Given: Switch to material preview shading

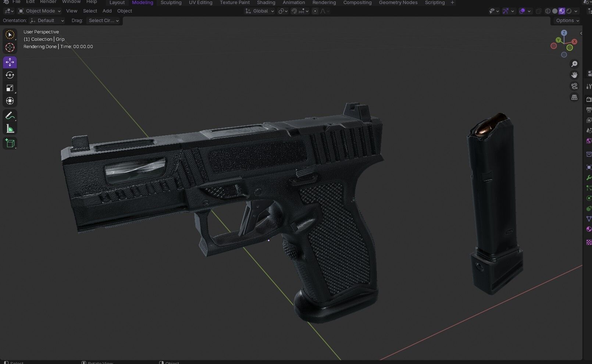Looking at the screenshot, I should [562, 11].
